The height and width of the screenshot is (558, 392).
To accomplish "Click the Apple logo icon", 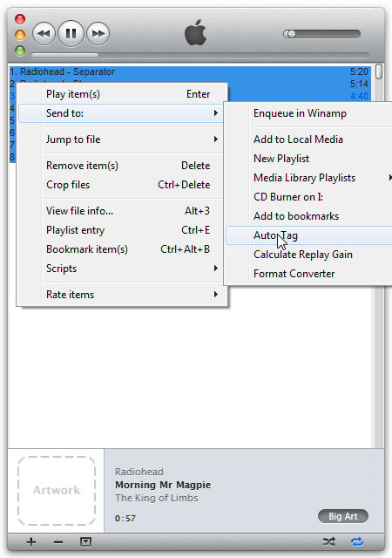I will click(x=195, y=32).
